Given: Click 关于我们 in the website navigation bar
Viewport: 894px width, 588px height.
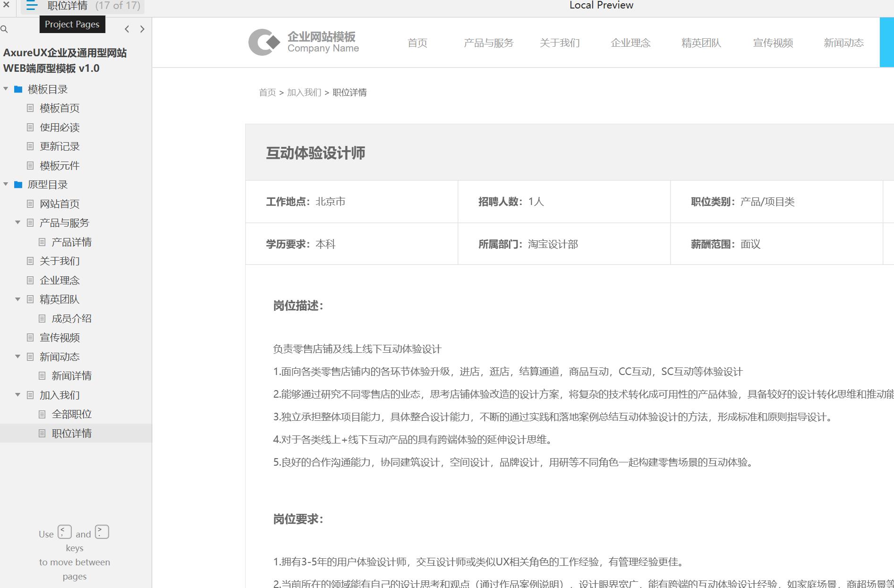Looking at the screenshot, I should 560,43.
